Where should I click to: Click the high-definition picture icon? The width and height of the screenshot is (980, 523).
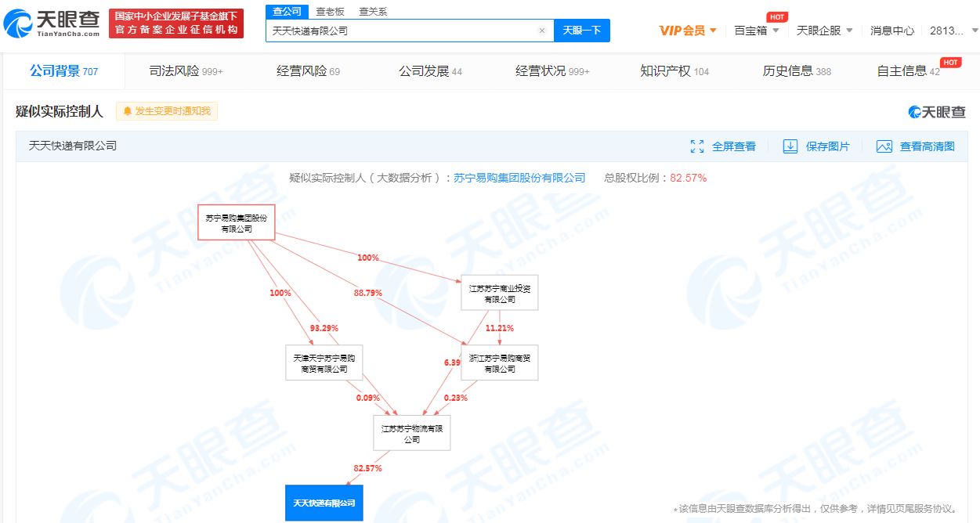tap(884, 146)
